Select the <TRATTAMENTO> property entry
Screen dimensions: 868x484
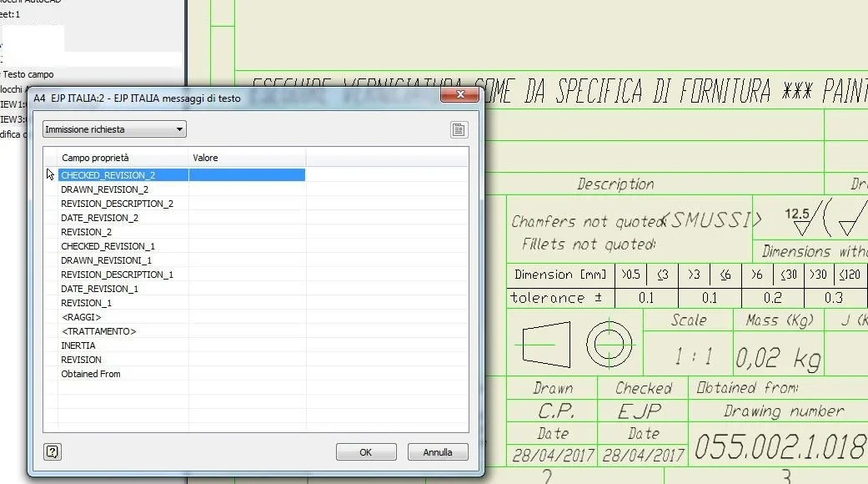point(98,331)
